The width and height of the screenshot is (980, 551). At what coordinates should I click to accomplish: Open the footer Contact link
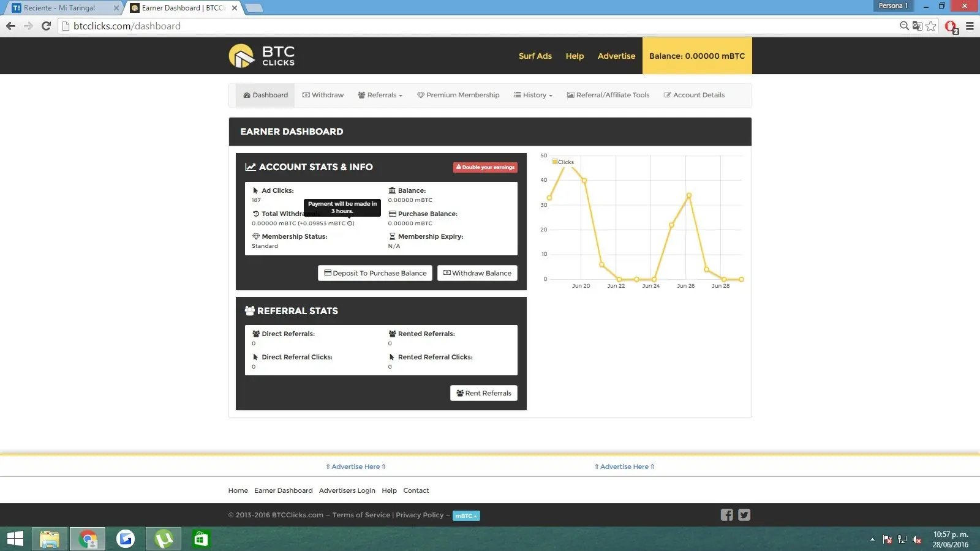tap(416, 490)
